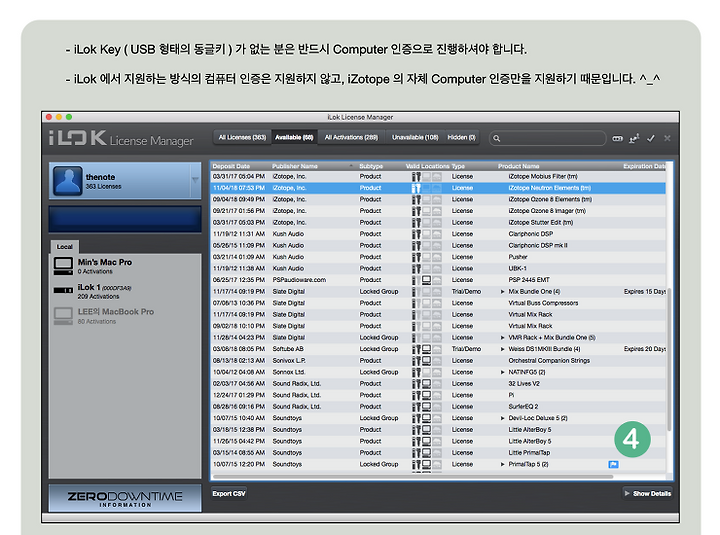This screenshot has height=535, width=720.
Task: Sort by the Product Name column header
Action: 519,166
